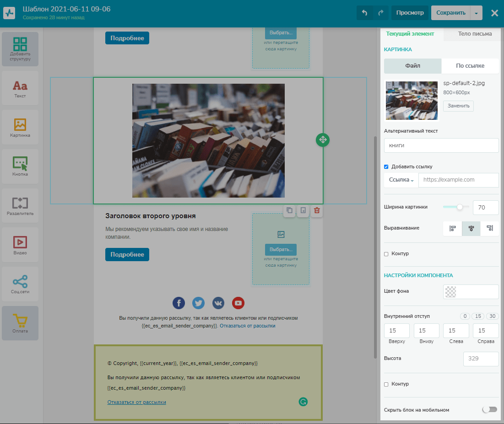Delete block with red trash icon
504x424 pixels.
click(x=316, y=211)
